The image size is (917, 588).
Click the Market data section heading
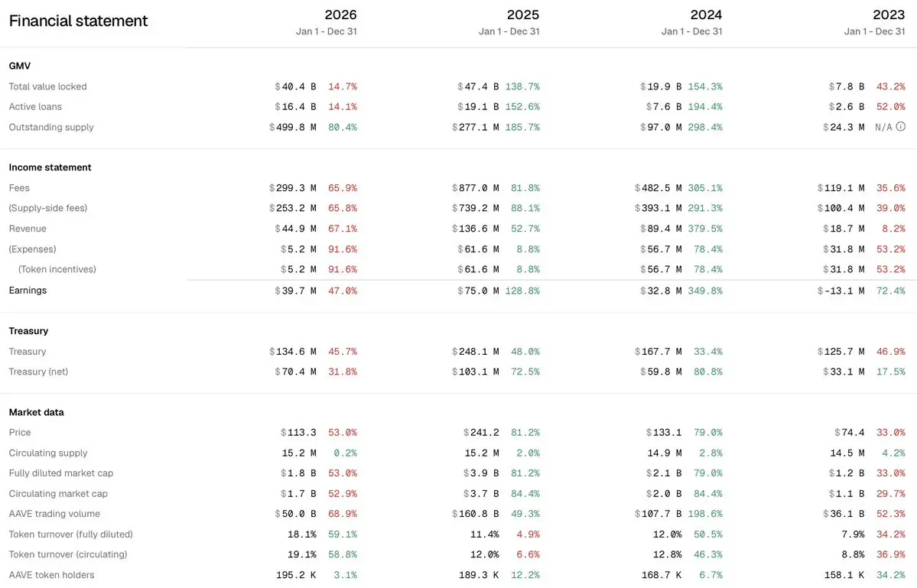tap(36, 412)
